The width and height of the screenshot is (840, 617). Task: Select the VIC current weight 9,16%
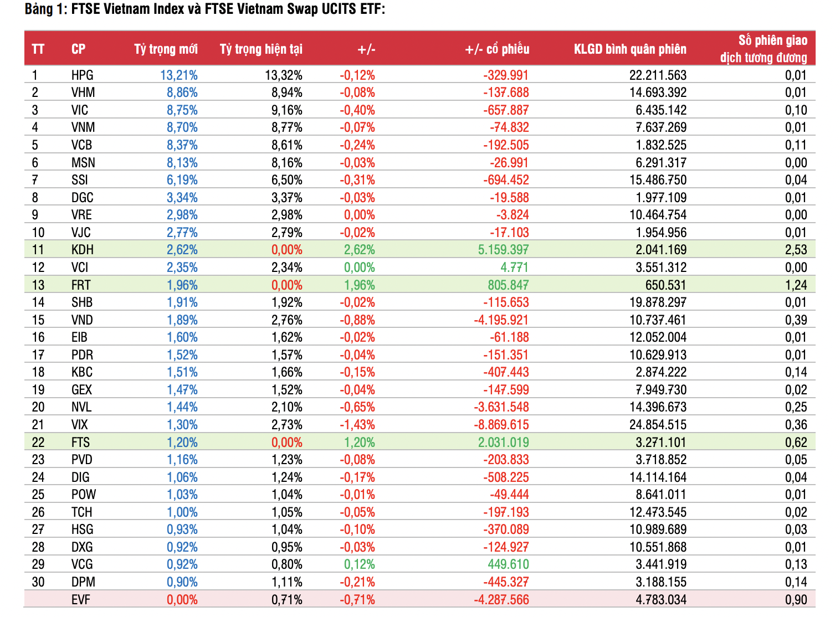[x=287, y=110]
